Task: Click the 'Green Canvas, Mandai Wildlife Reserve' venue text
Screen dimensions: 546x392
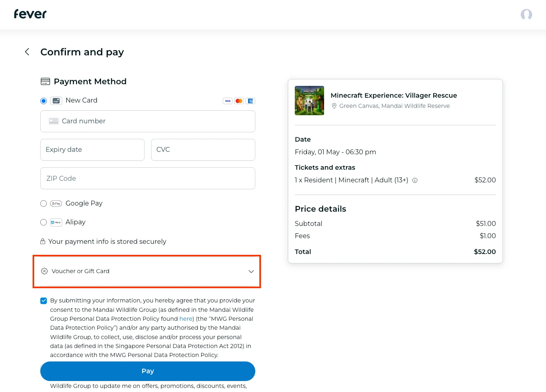Action: pos(395,106)
